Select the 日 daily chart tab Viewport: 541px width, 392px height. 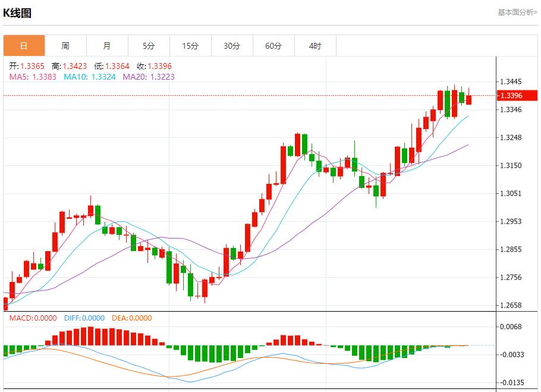24,46
